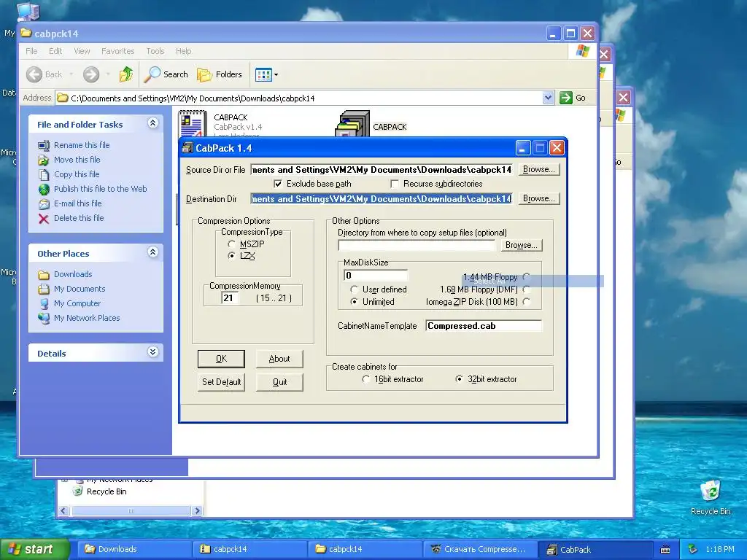Select LZX compression type
The image size is (747, 560).
pyautogui.click(x=231, y=256)
